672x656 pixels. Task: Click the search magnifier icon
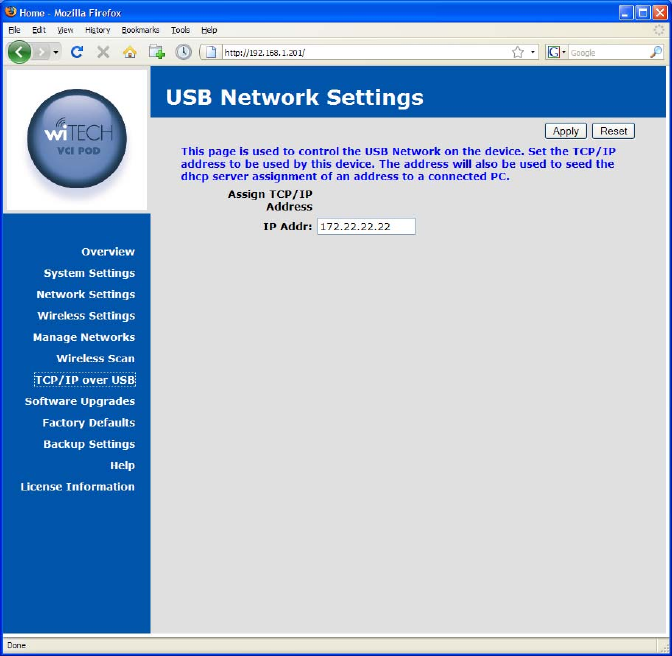[x=656, y=52]
